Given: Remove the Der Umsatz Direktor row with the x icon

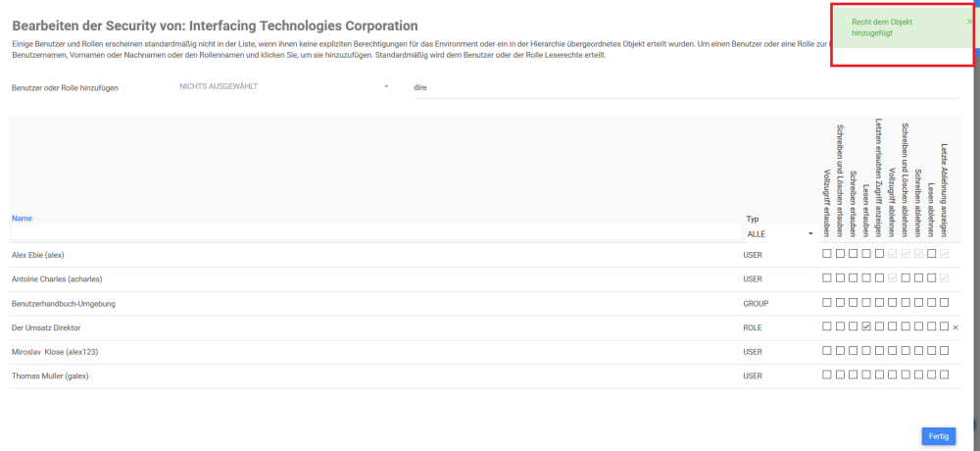Looking at the screenshot, I should point(955,327).
